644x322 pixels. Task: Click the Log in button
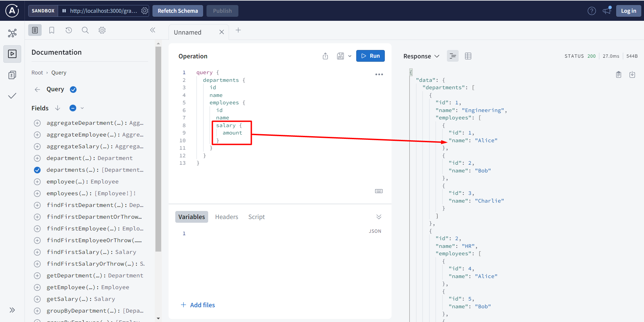coord(629,11)
